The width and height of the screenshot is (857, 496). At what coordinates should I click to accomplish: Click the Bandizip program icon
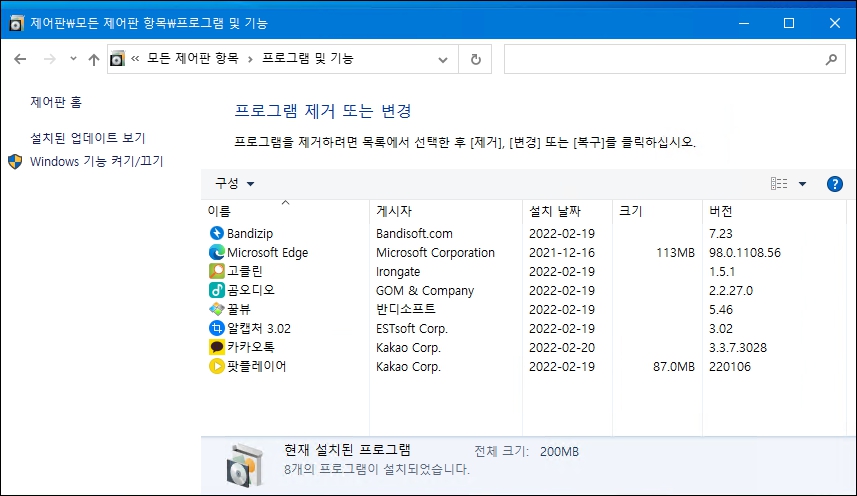216,233
